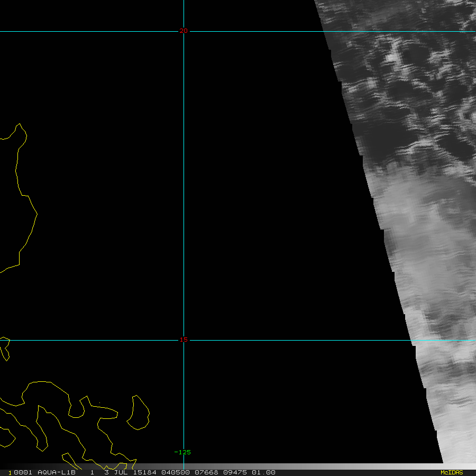Click the yellow McIDAS label

coord(452,472)
